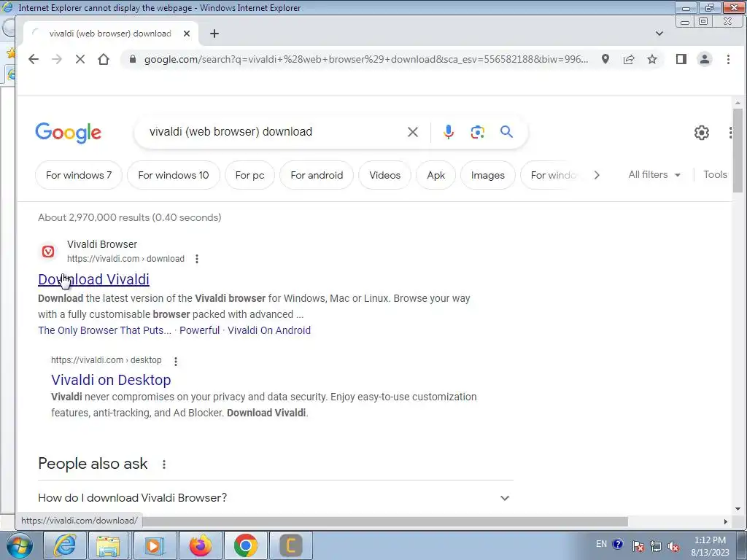The width and height of the screenshot is (747, 560).
Task: Clear the Google search box text
Action: tap(413, 132)
